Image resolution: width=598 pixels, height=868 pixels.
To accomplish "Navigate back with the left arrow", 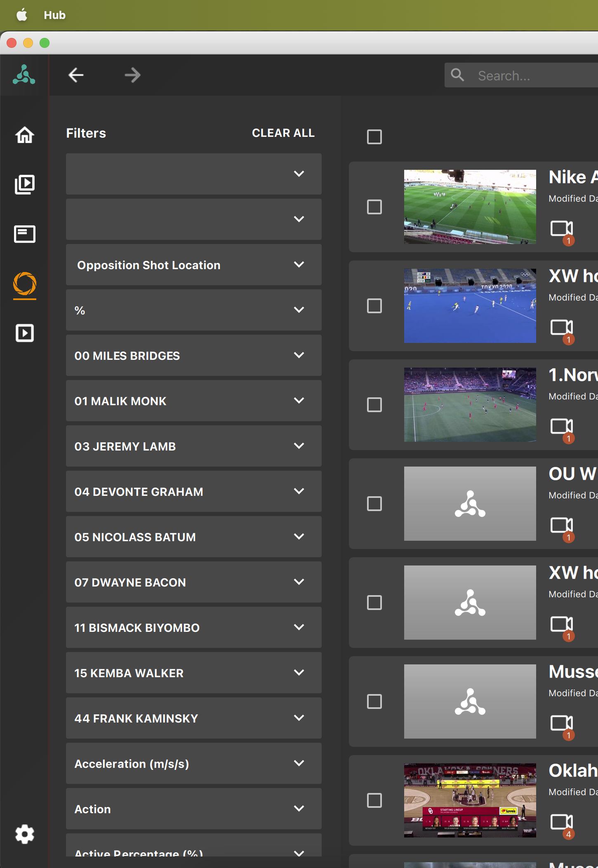I will point(76,75).
